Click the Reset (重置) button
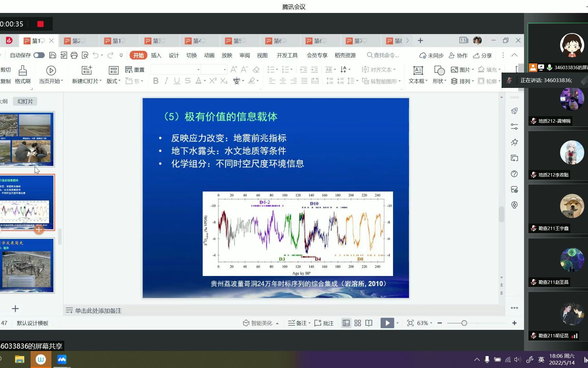The width and height of the screenshot is (588, 368). tap(135, 70)
